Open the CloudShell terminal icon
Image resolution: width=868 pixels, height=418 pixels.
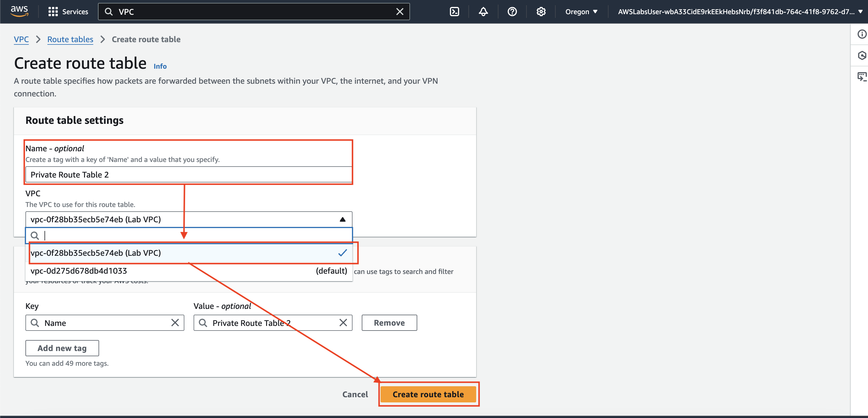(x=454, y=12)
